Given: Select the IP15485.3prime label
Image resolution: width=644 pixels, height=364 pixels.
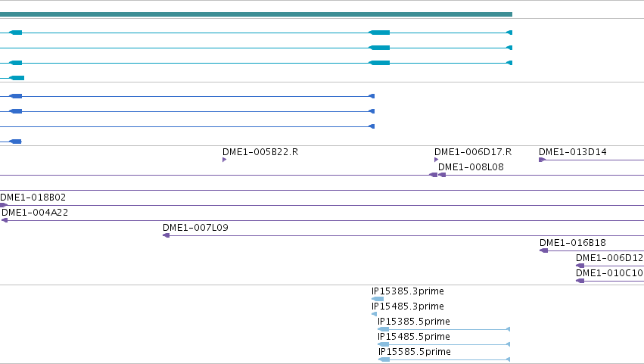Looking at the screenshot, I should click(x=407, y=306).
